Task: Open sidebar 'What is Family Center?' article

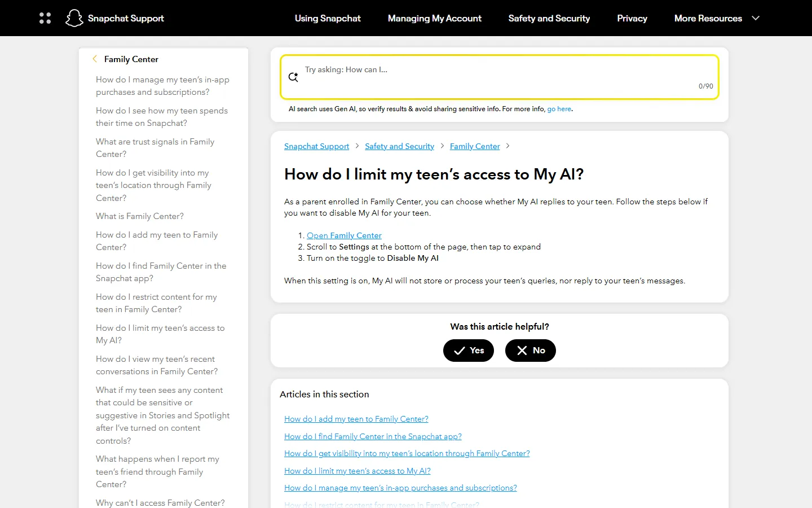Action: point(140,216)
